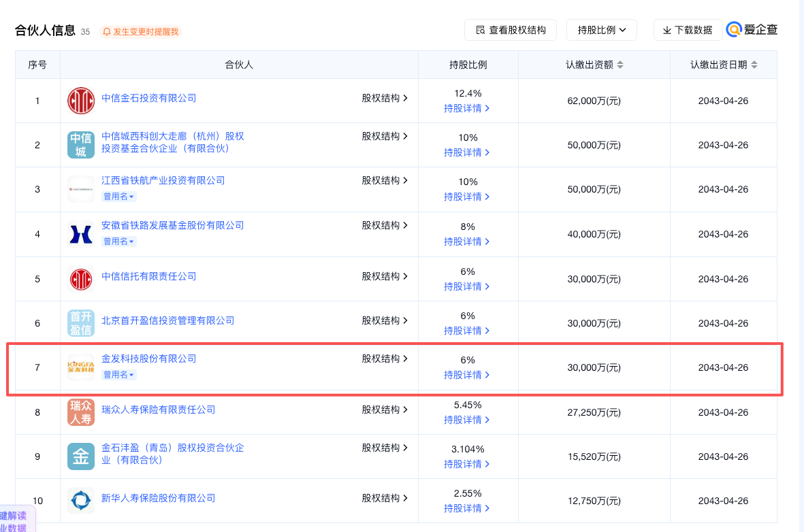This screenshot has height=532, width=804.
Task: Click the CITIC logo for 中信金石投资有限公司
Action: coord(81,101)
